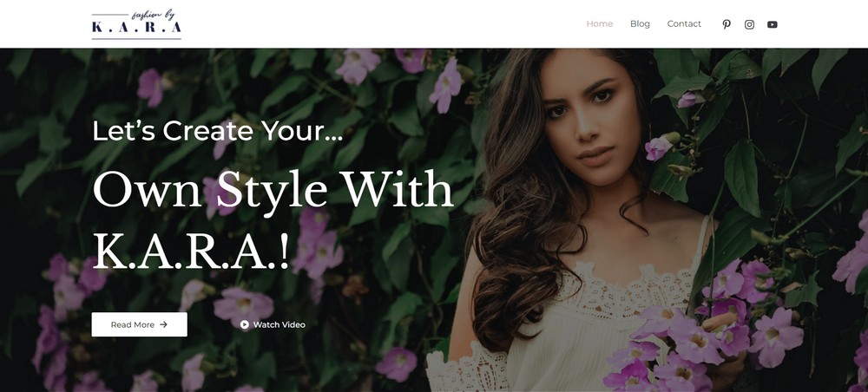The height and width of the screenshot is (392, 868).
Task: Click the K.A.R.A logo lettering
Action: (136, 27)
